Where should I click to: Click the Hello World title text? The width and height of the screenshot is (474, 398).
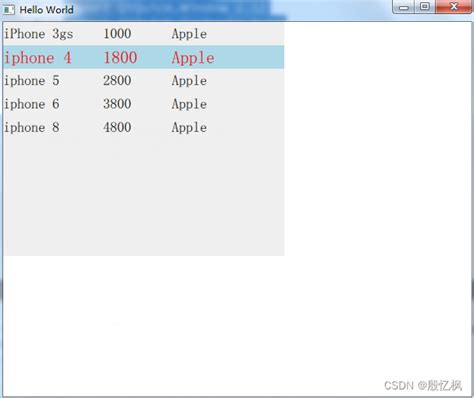46,10
